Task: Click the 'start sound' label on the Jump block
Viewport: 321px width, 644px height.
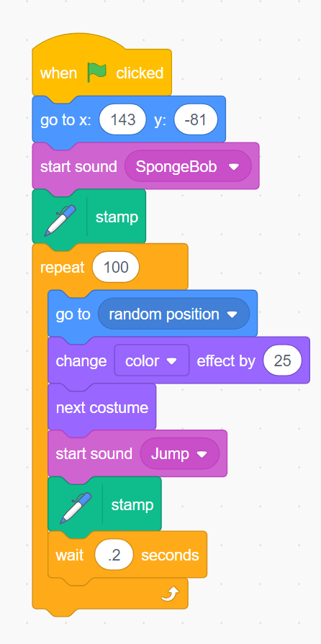Action: tap(94, 454)
